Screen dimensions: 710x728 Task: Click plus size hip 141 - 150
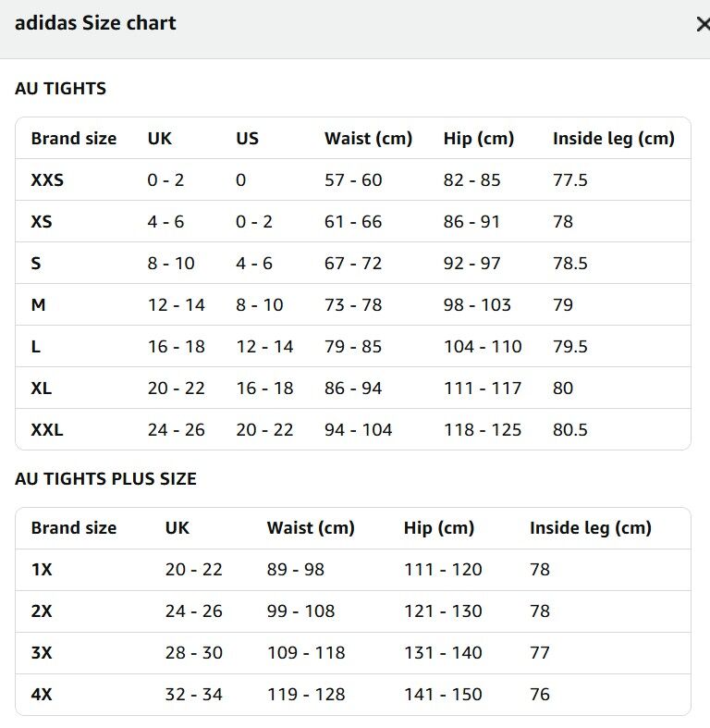[443, 695]
